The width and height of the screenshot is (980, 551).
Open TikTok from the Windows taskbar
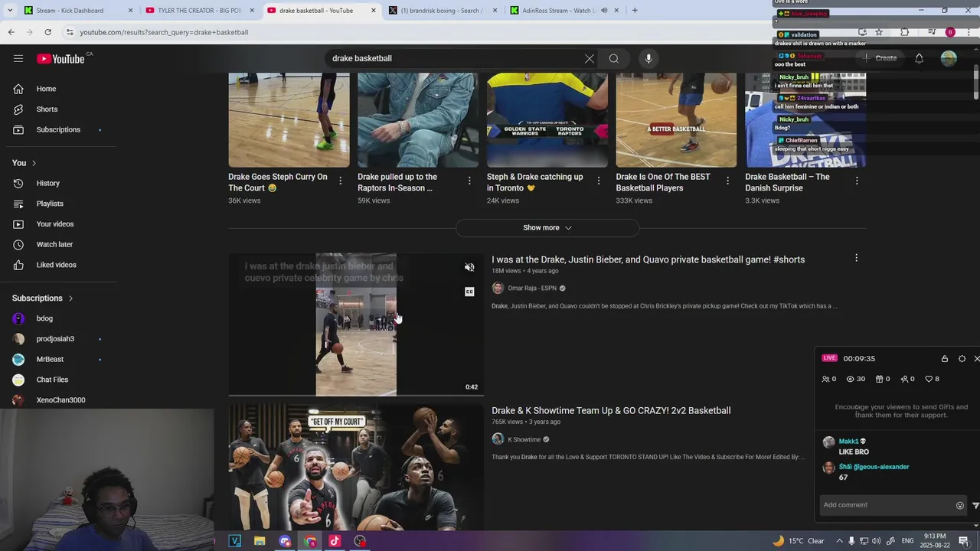click(x=335, y=541)
